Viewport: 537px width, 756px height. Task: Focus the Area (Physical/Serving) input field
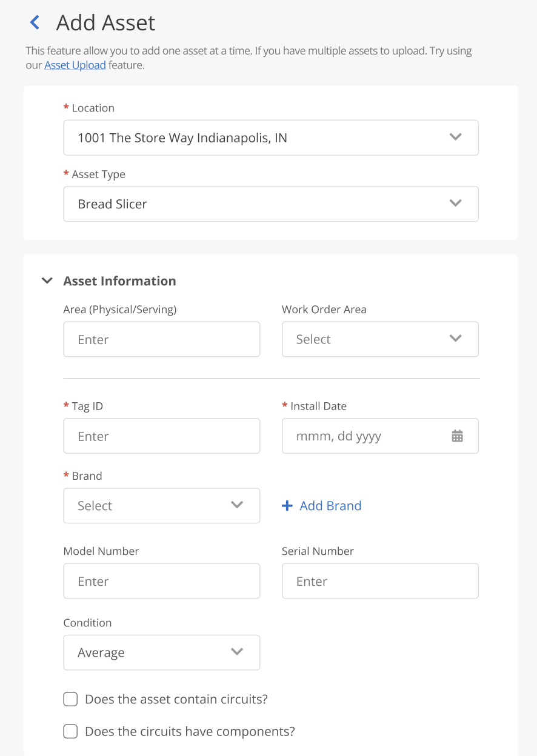click(x=162, y=339)
